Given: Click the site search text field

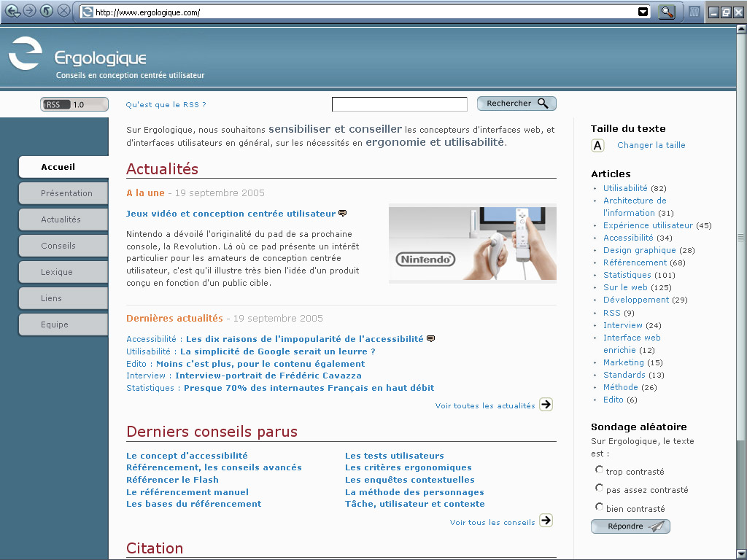Looking at the screenshot, I should [x=399, y=104].
